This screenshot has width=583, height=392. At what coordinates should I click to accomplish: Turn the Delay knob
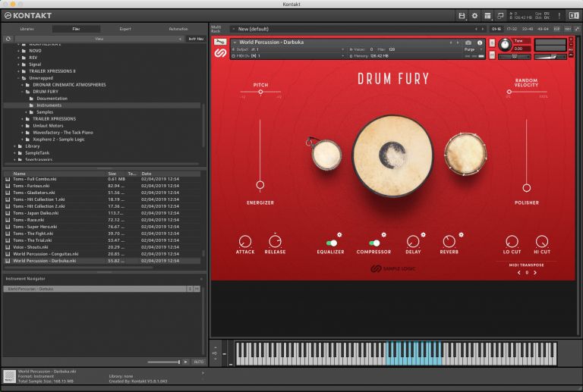pos(413,241)
